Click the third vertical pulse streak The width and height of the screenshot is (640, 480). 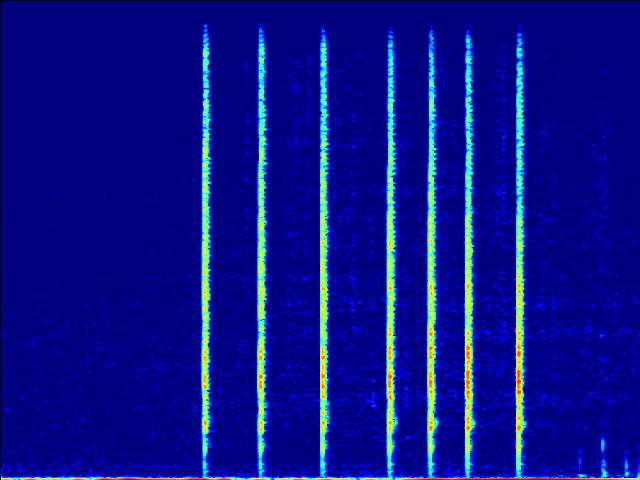pos(323,250)
